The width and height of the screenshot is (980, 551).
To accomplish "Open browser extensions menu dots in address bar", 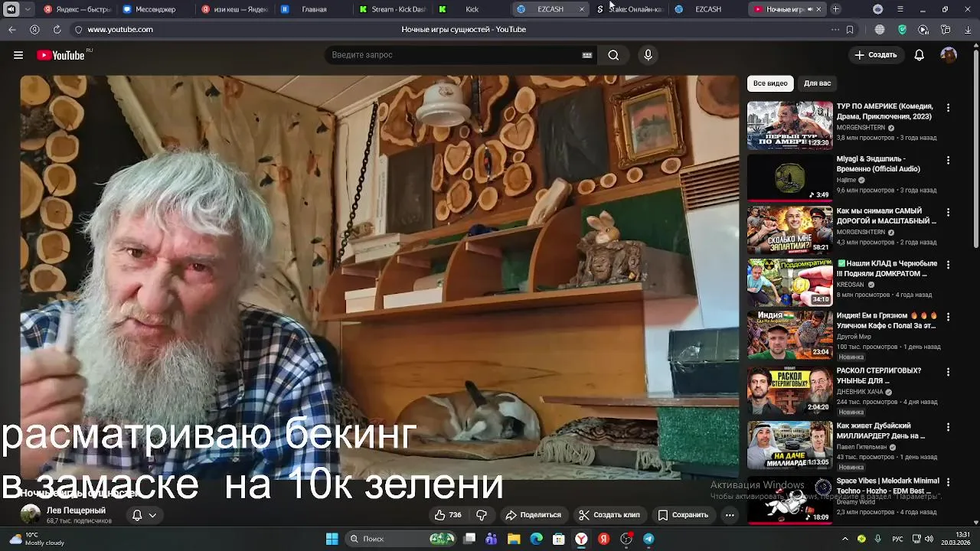I will (835, 29).
